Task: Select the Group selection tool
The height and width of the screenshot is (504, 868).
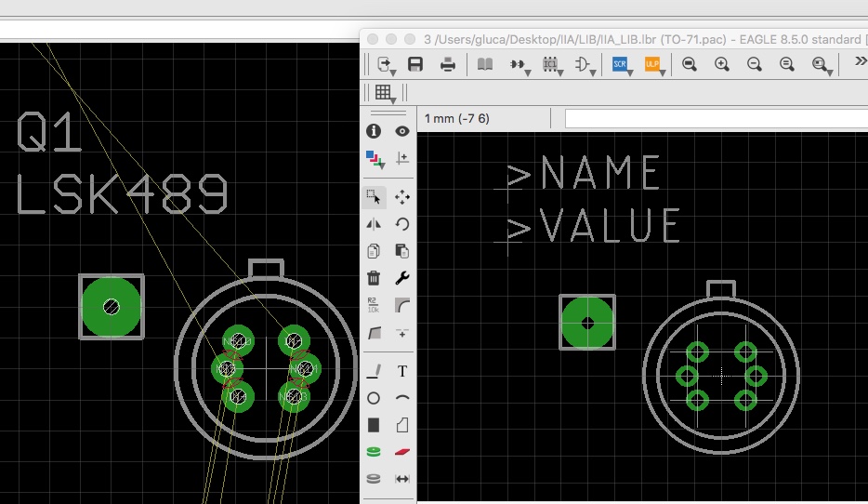Action: 374,196
